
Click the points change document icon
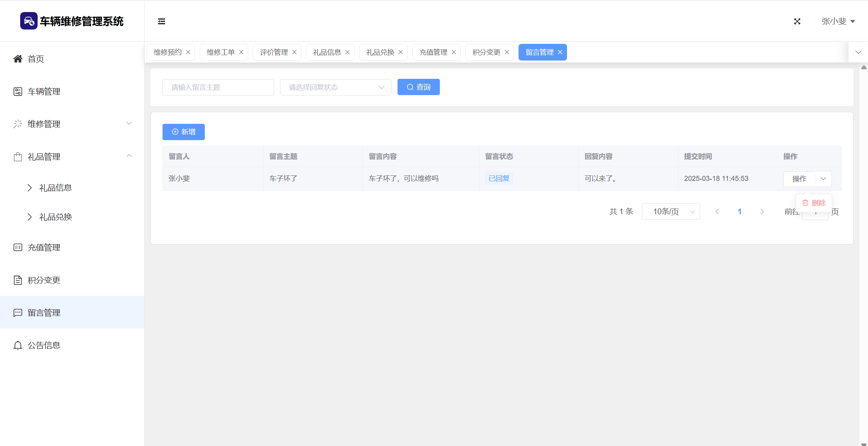[x=18, y=280]
